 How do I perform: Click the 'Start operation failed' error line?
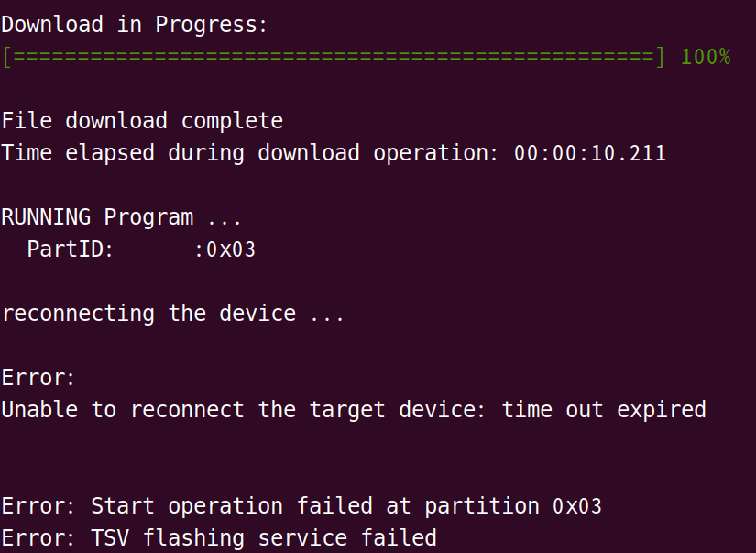301,506
